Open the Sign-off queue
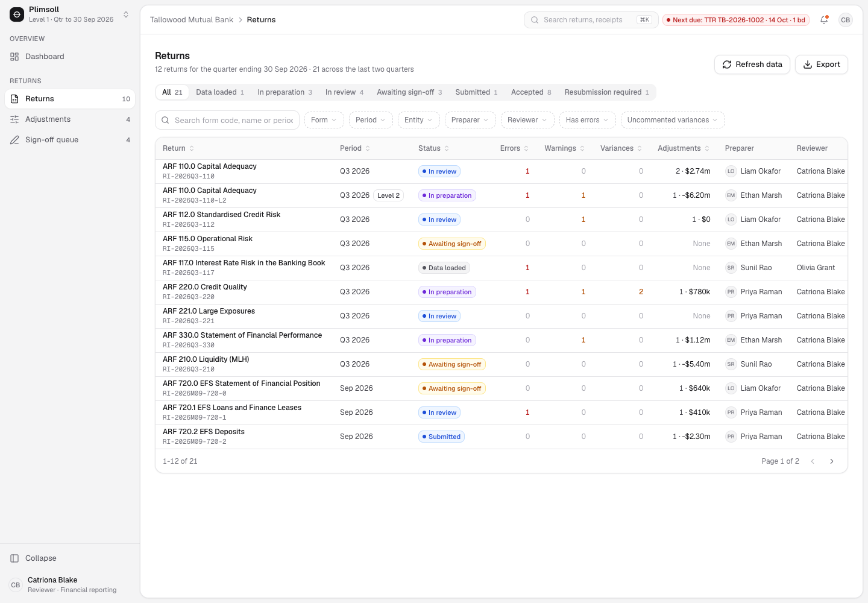Viewport: 868px width, 603px height. pos(70,140)
